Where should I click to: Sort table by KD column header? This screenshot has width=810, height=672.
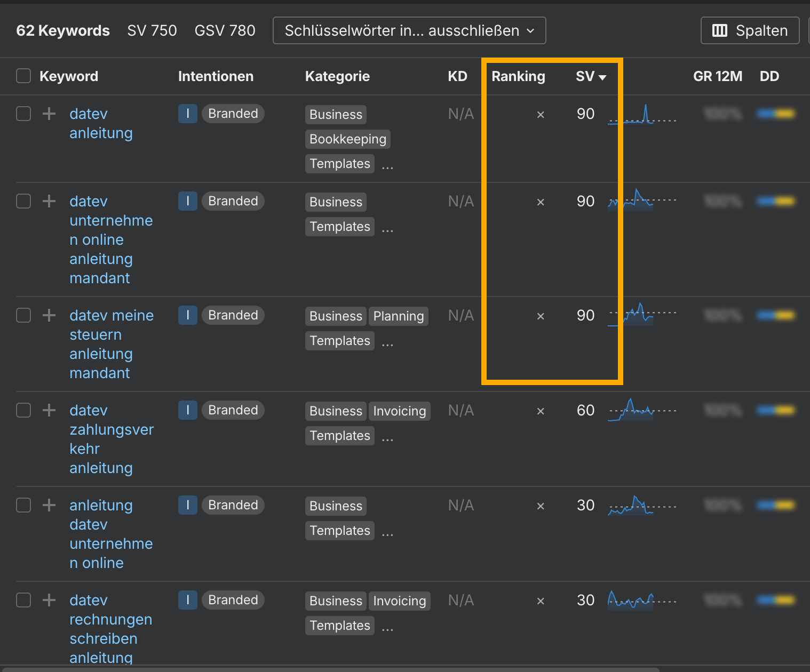[x=457, y=76]
